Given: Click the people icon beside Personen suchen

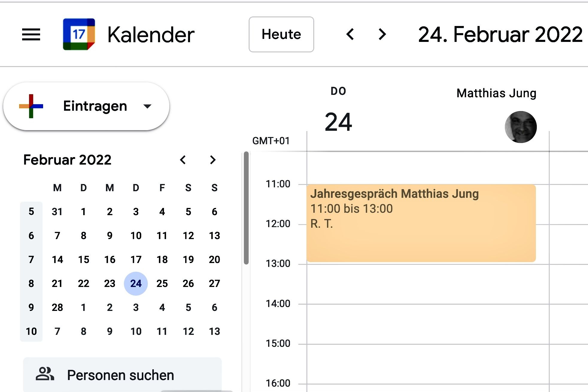Looking at the screenshot, I should [x=45, y=374].
